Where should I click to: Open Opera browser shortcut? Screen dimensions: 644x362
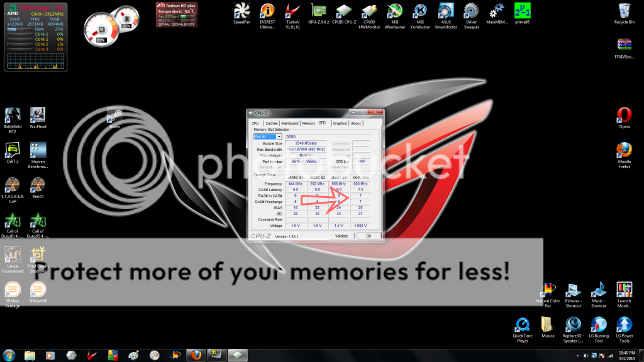click(625, 118)
